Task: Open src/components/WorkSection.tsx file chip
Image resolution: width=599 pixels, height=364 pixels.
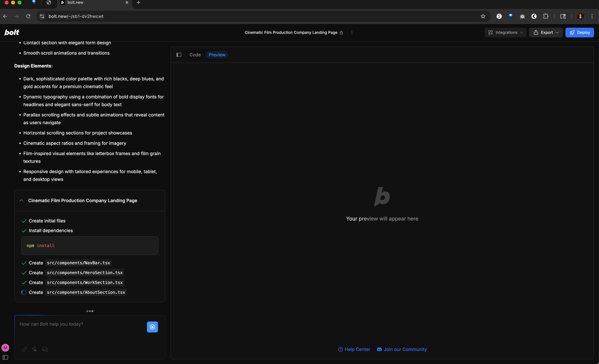Action: pos(85,282)
